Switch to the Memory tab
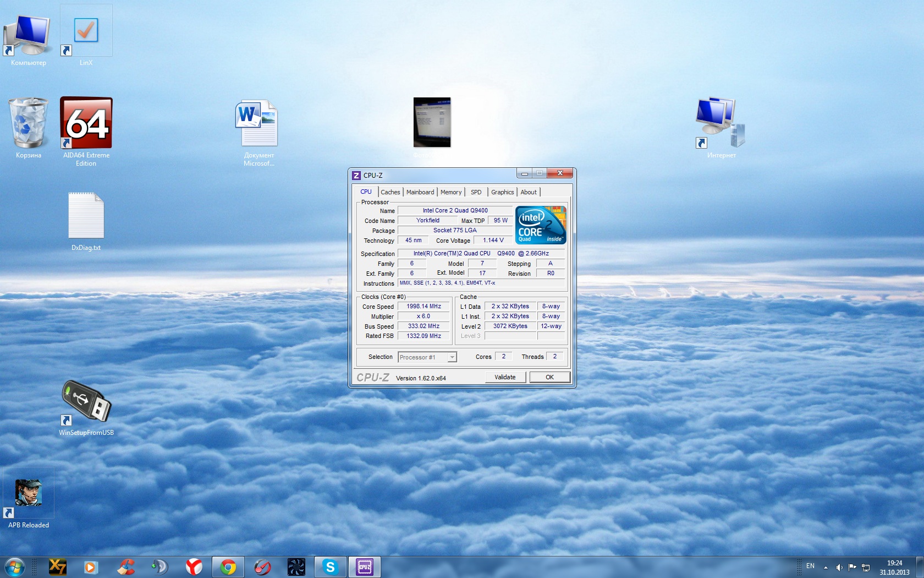Image resolution: width=924 pixels, height=578 pixels. (x=451, y=192)
